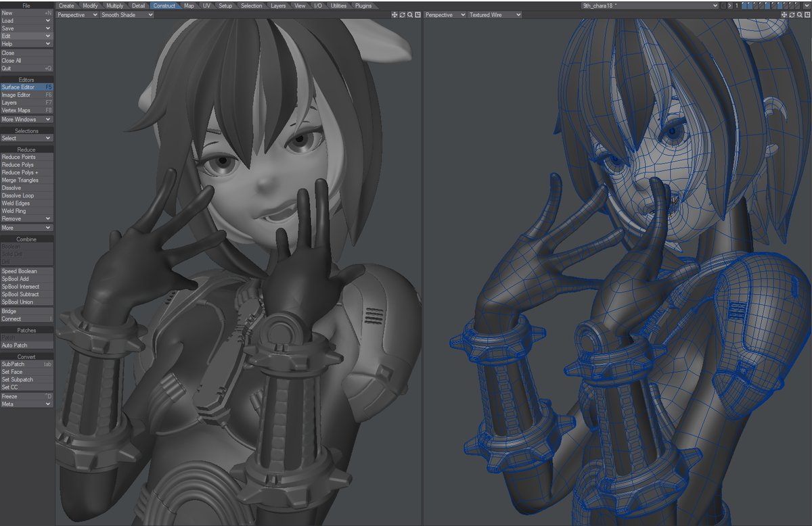Select the pan icon on the right viewport toolbar
812x526 pixels.
(x=784, y=15)
